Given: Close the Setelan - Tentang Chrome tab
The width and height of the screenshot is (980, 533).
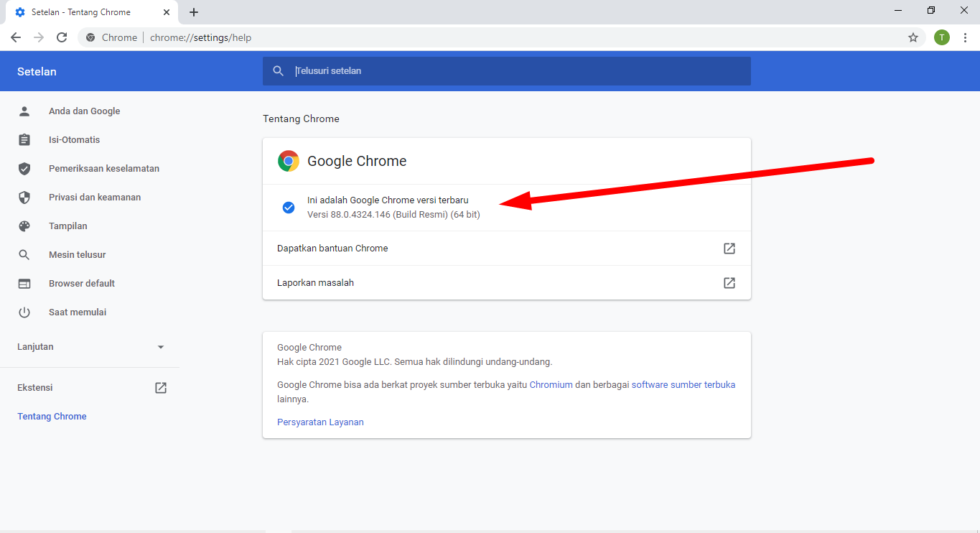Looking at the screenshot, I should click(167, 12).
